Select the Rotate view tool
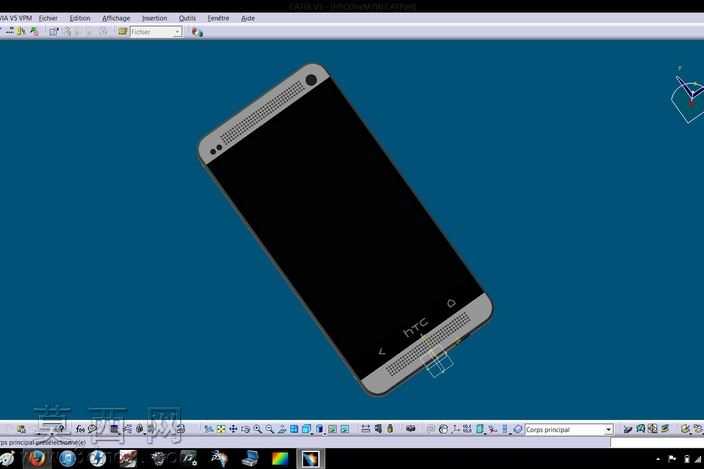The height and width of the screenshot is (469, 704). click(x=245, y=429)
